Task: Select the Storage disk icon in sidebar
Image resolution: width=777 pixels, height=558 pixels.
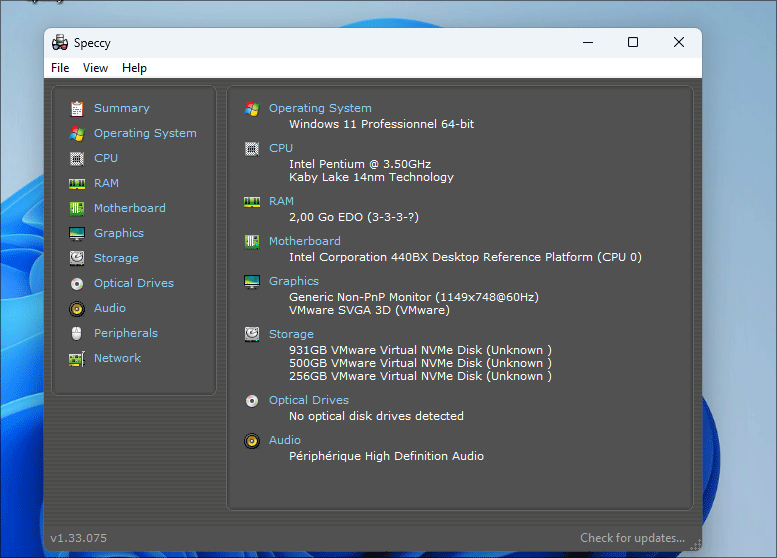Action: pyautogui.click(x=77, y=258)
